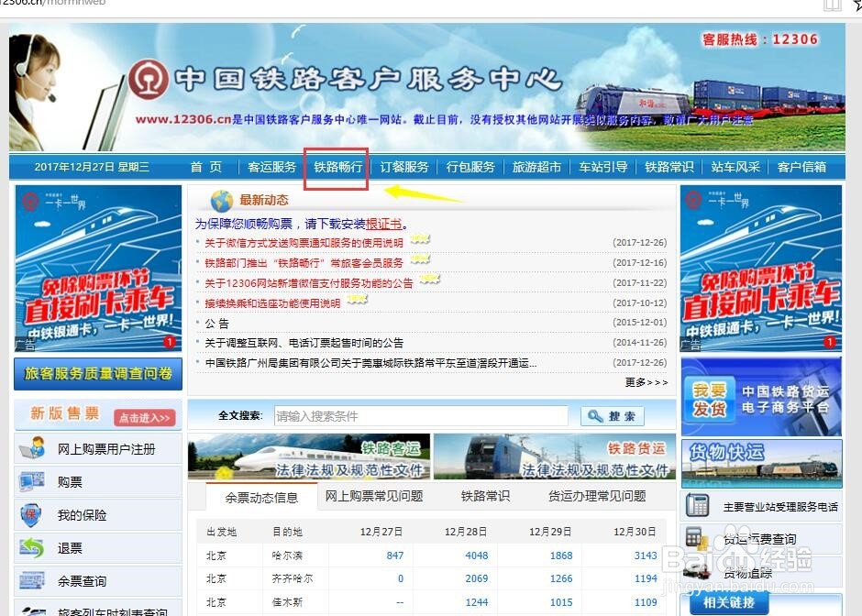Screen dimensions: 862x616
Task: Click the computer icon next to 购票
Action: 32,481
